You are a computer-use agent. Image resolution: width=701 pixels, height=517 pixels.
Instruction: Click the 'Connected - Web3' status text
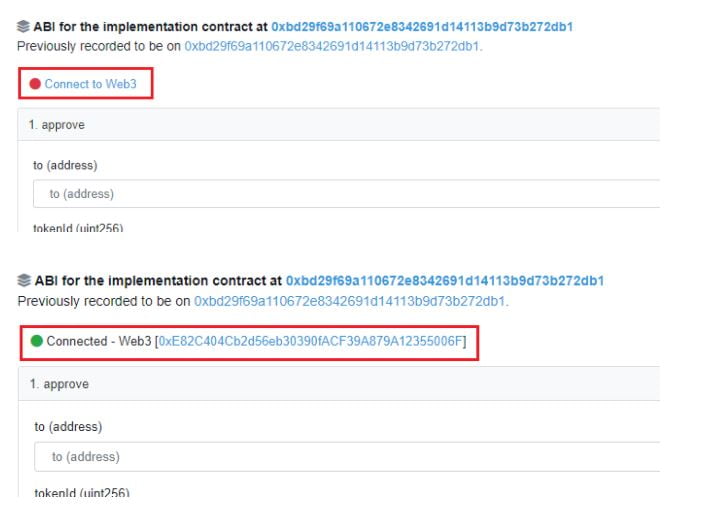point(99,341)
